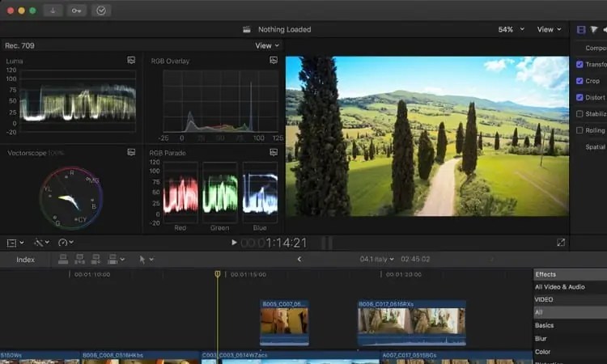Screen dimensions: 607x364
Task: Open the edit mode dropdown arrow
Action: click(122, 259)
